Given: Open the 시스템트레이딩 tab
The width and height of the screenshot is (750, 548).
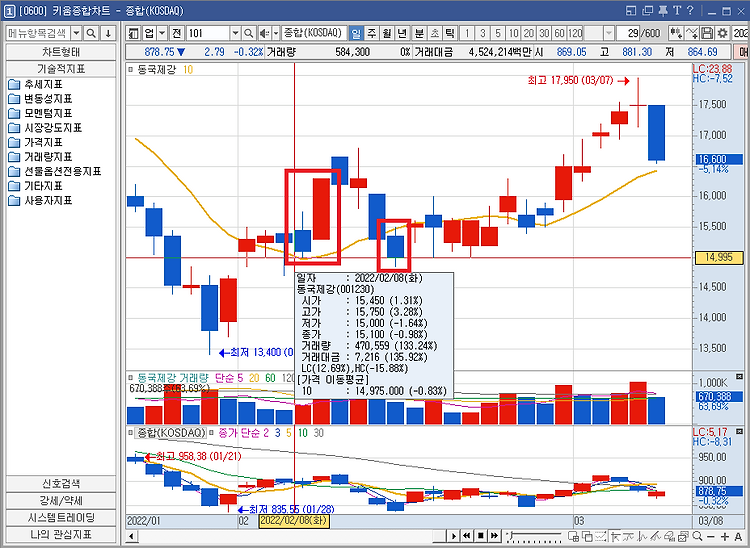Looking at the screenshot, I should 61,517.
